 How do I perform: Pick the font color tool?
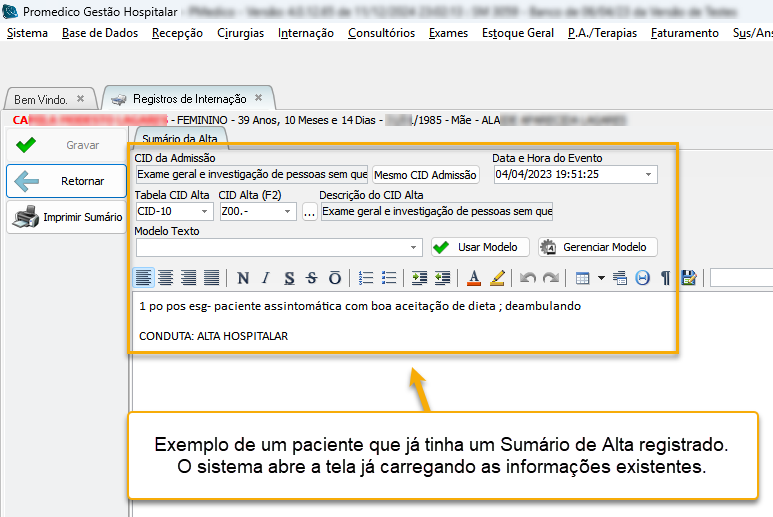(474, 278)
